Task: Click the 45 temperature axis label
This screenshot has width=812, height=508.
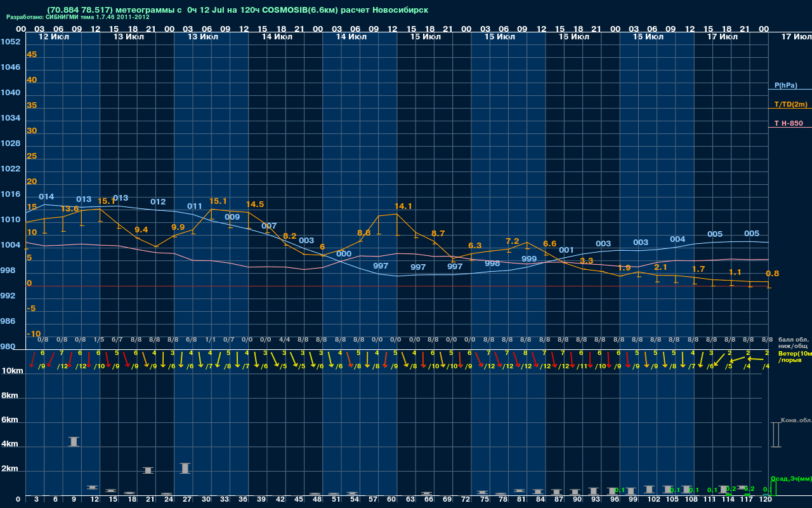Action: point(32,55)
